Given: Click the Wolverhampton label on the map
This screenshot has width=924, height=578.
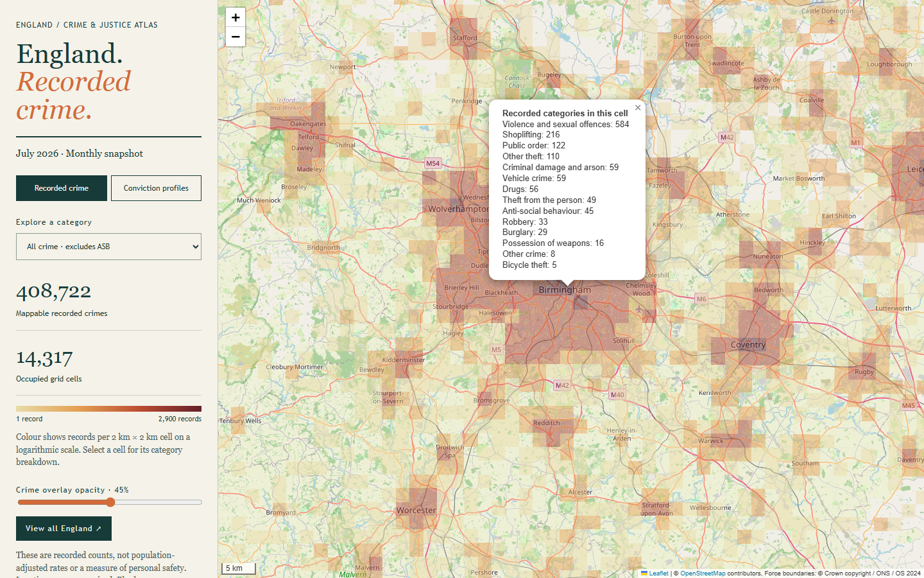Looking at the screenshot, I should pos(458,209).
